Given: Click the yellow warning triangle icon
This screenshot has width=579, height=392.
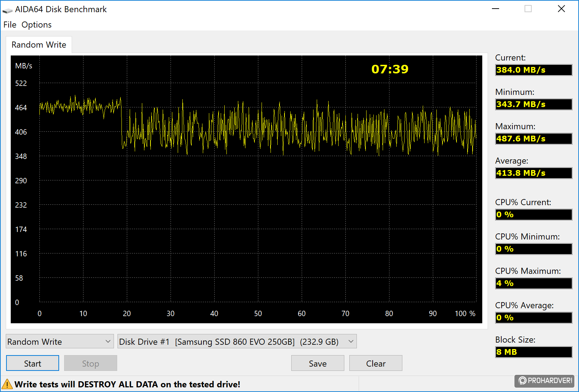Looking at the screenshot, I should [x=7, y=384].
